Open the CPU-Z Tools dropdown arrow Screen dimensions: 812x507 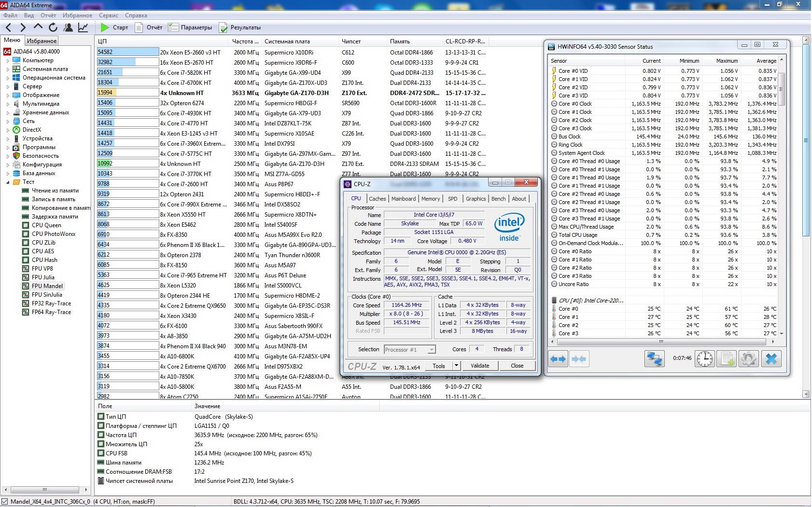pos(456,366)
